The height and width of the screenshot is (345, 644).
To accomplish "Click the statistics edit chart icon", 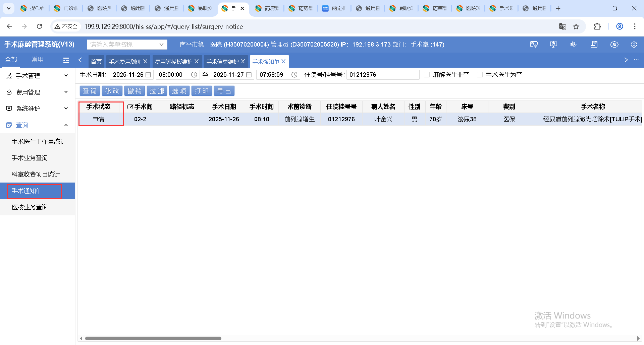I will coord(573,45).
